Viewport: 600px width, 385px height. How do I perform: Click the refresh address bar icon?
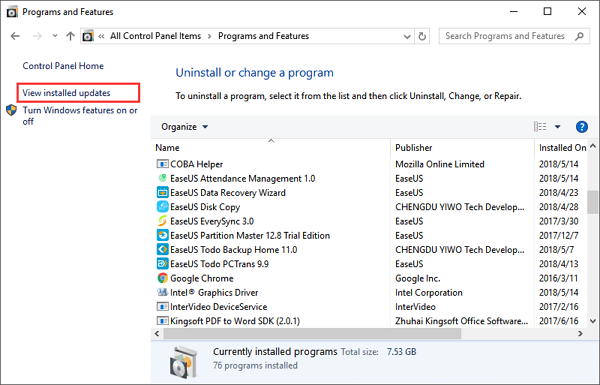422,36
